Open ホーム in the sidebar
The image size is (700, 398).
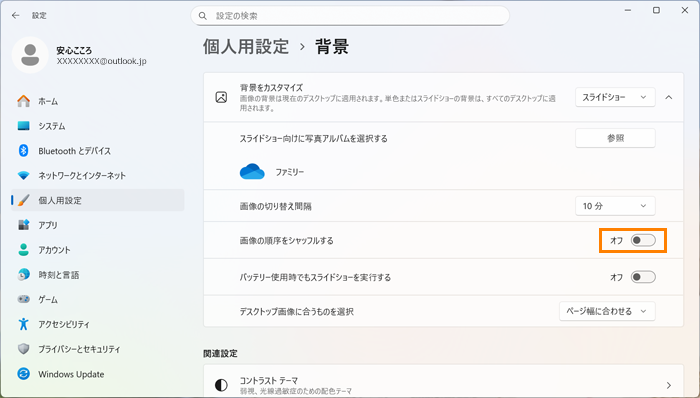click(98, 101)
